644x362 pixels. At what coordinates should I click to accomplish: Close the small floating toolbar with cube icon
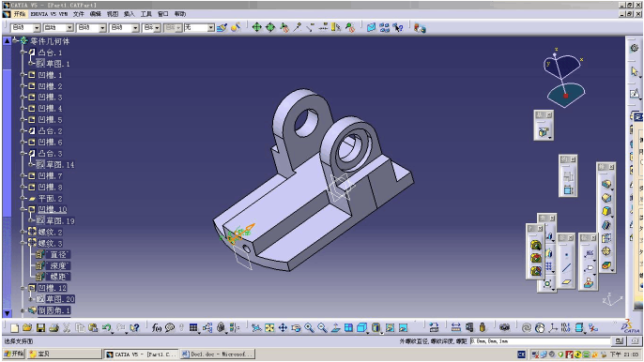(x=548, y=115)
